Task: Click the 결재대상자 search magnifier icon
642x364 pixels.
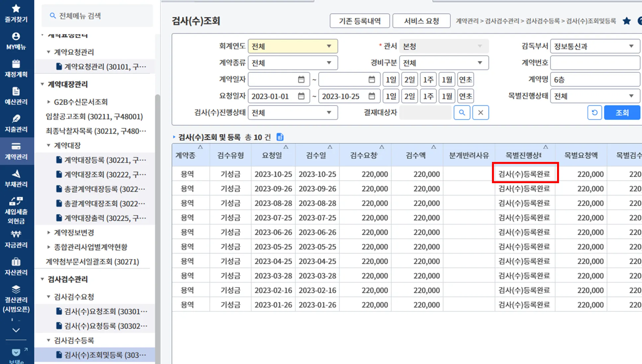Action: tap(462, 112)
